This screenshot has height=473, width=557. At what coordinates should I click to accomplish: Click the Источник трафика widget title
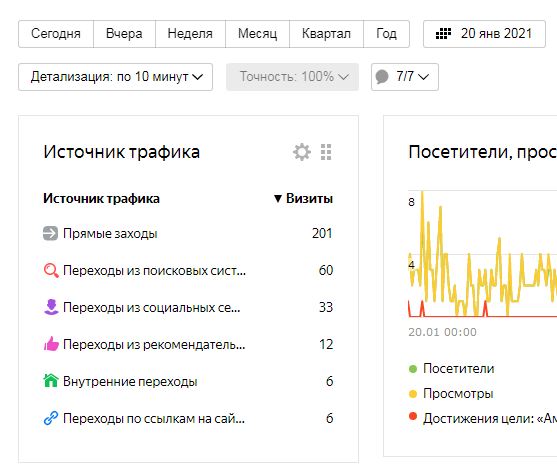tap(122, 152)
